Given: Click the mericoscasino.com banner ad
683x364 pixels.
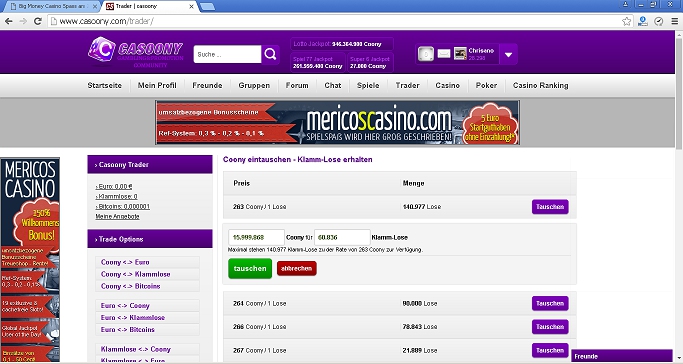Looking at the screenshot, I should (x=337, y=122).
